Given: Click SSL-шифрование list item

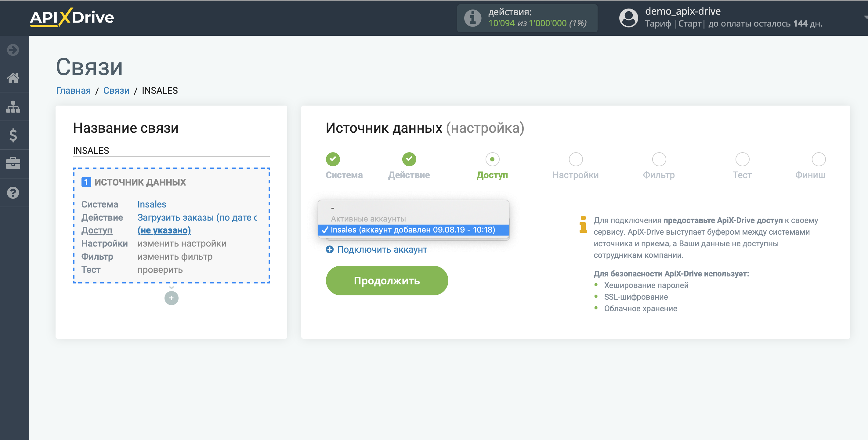Looking at the screenshot, I should (x=636, y=297).
